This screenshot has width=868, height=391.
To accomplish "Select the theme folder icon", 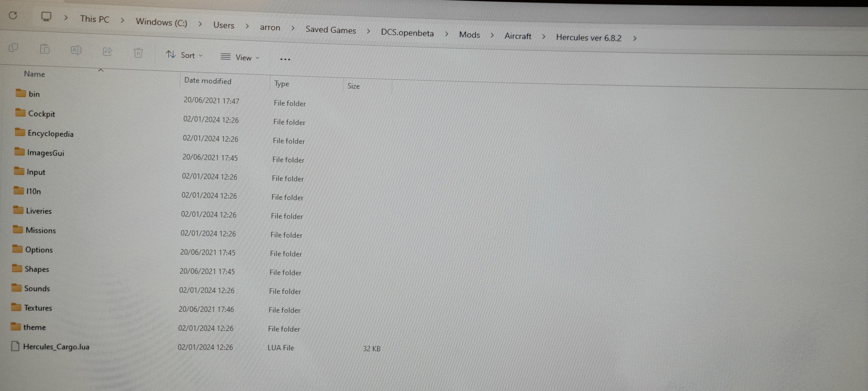I will pos(15,326).
